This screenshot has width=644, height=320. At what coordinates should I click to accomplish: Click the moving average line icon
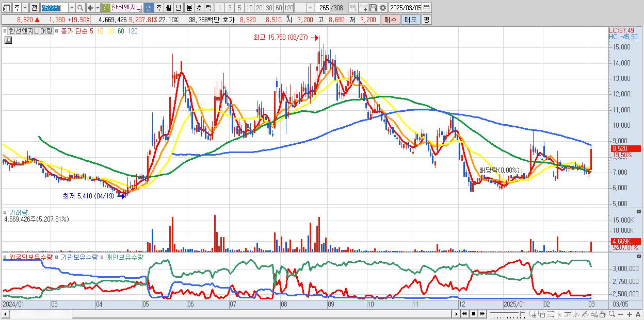pos(568,314)
